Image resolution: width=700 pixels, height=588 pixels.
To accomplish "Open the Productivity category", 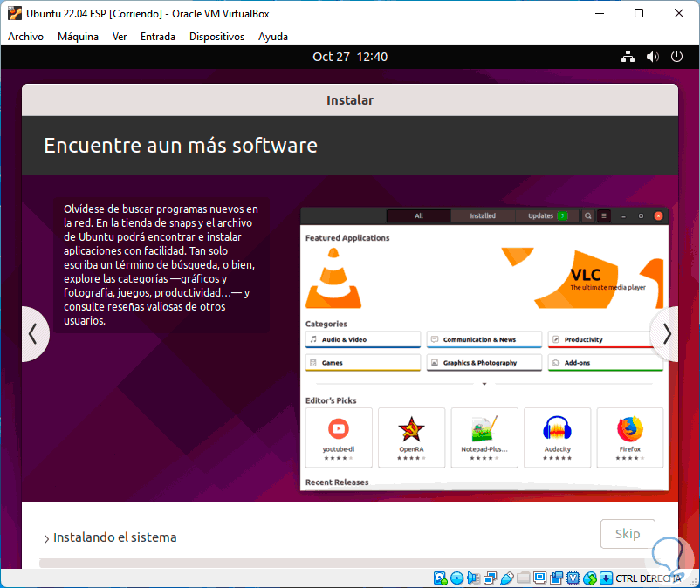I will pyautogui.click(x=599, y=339).
